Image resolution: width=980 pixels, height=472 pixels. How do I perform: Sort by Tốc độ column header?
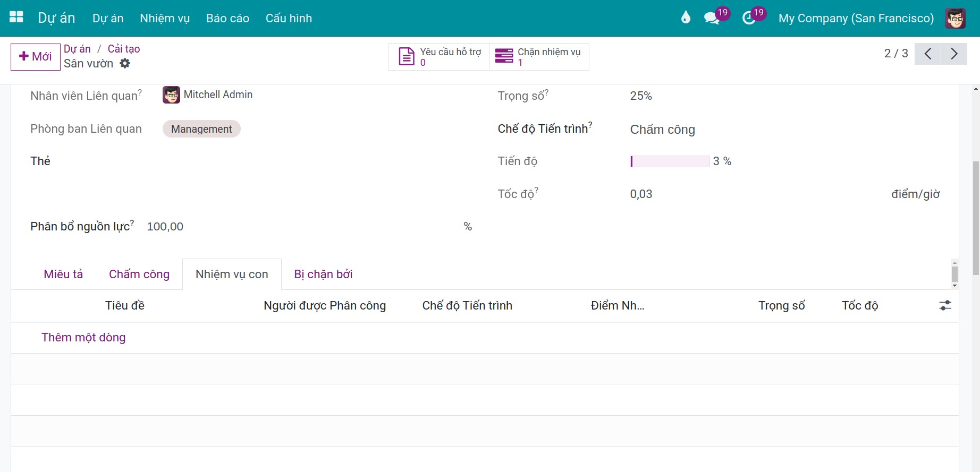click(x=860, y=306)
